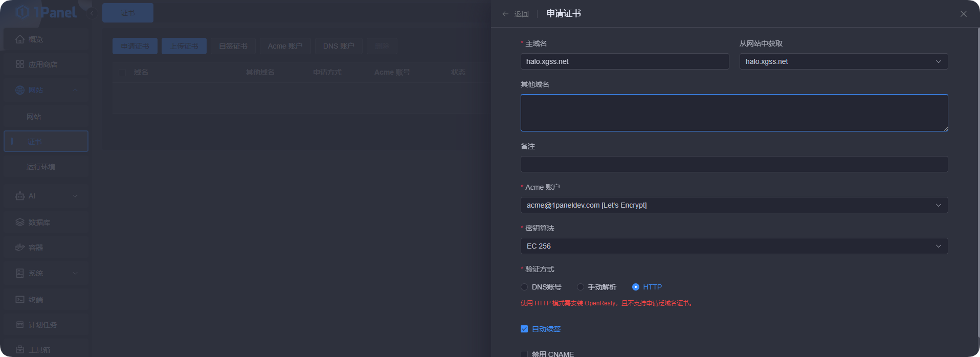The height and width of the screenshot is (357, 980).
Task: Open the 证书 submenu item
Action: point(46,141)
